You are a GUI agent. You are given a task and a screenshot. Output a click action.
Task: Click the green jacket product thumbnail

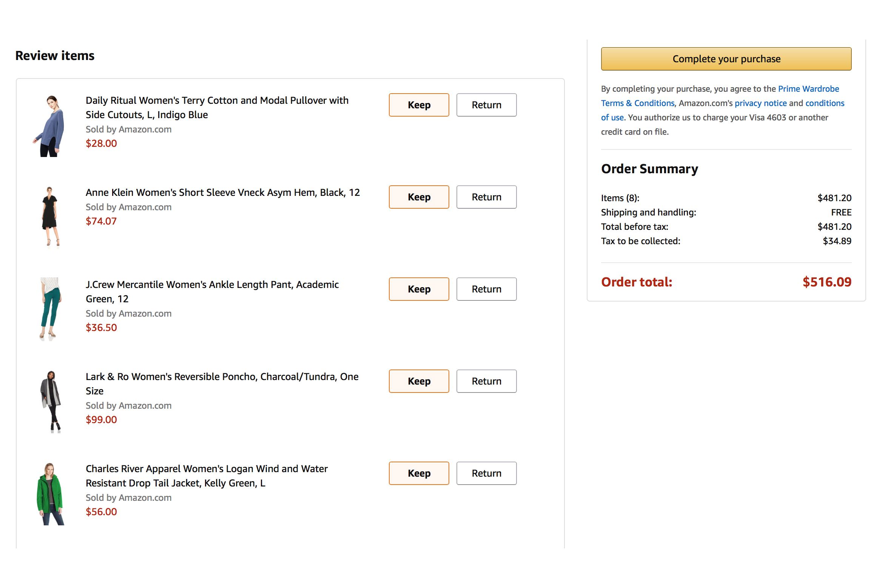click(x=50, y=494)
